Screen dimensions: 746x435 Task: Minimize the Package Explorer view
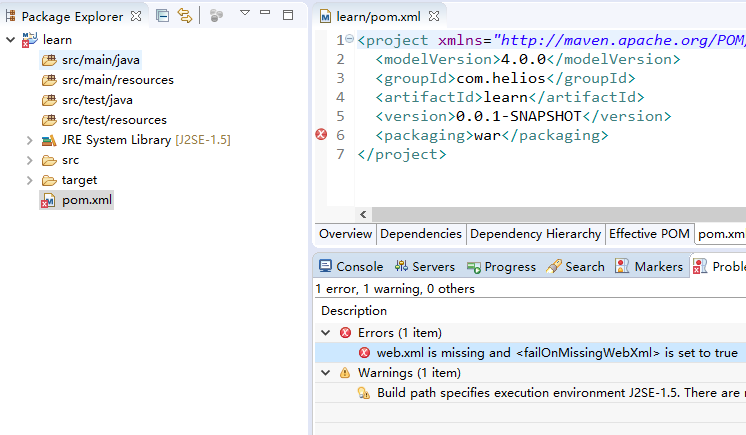[x=265, y=13]
